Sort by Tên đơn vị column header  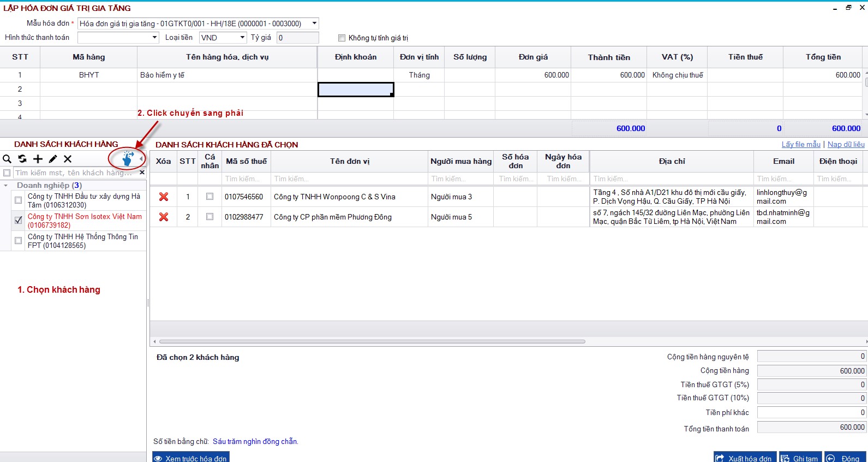(x=349, y=162)
